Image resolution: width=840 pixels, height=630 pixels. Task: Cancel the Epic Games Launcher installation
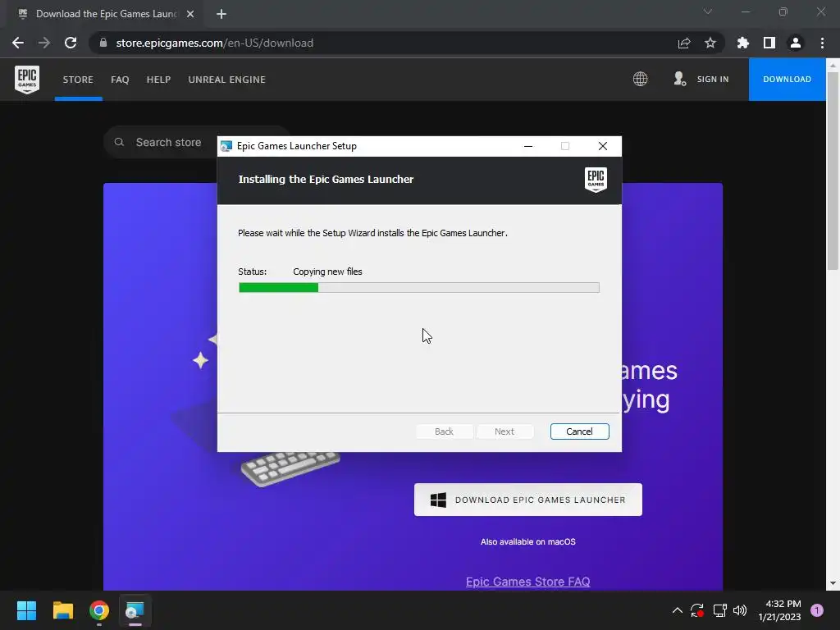(579, 431)
